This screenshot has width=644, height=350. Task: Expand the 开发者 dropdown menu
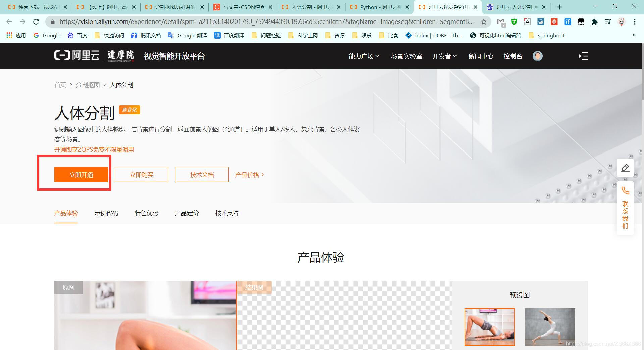click(x=444, y=56)
